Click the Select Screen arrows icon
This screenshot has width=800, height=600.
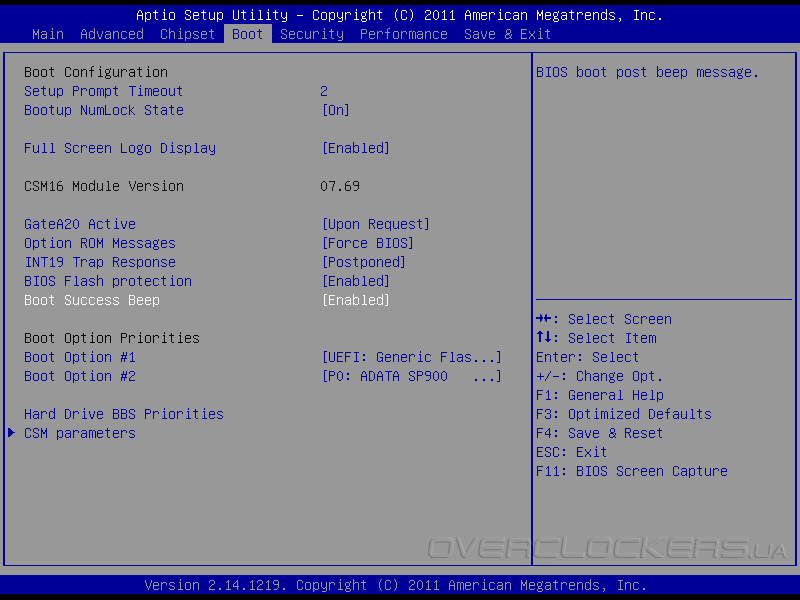pyautogui.click(x=543, y=319)
